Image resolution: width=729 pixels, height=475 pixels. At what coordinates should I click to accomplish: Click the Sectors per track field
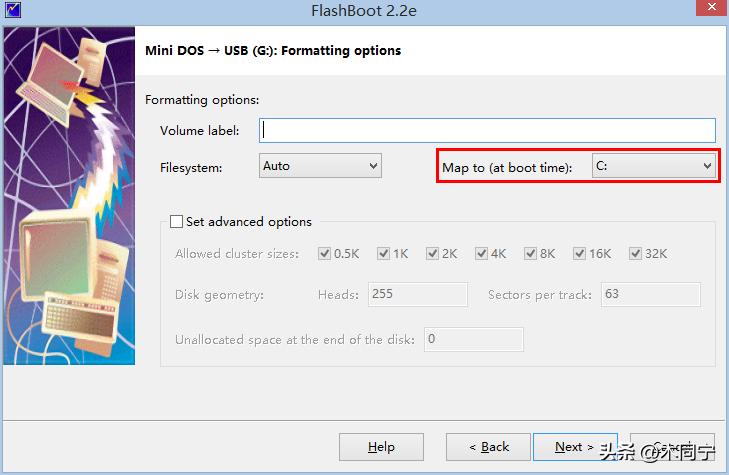[650, 294]
